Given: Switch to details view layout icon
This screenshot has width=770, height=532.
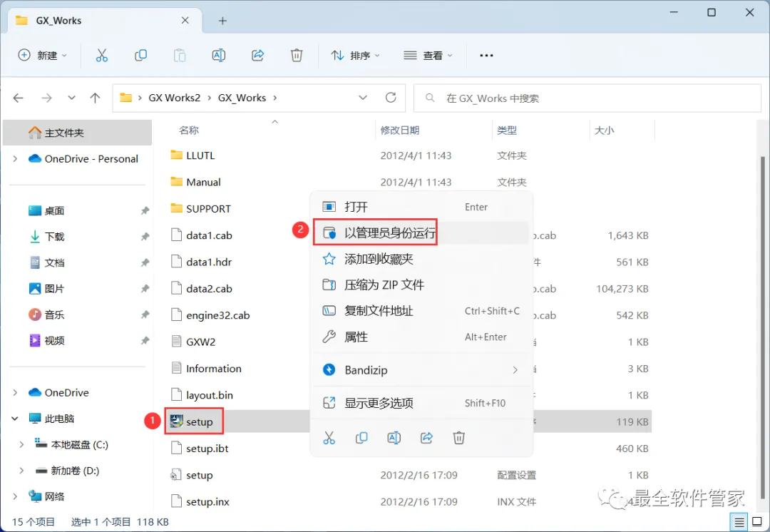Looking at the screenshot, I should pos(739,522).
